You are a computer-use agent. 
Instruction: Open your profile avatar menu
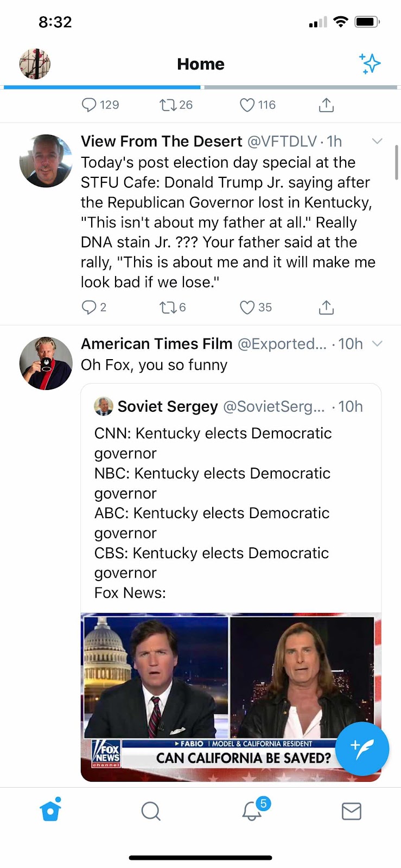click(35, 64)
